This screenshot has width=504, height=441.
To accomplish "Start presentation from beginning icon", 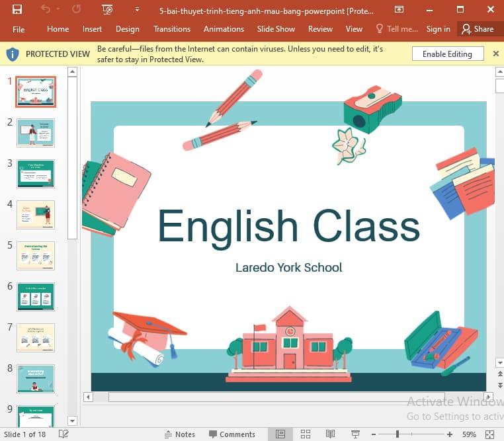I will click(107, 10).
